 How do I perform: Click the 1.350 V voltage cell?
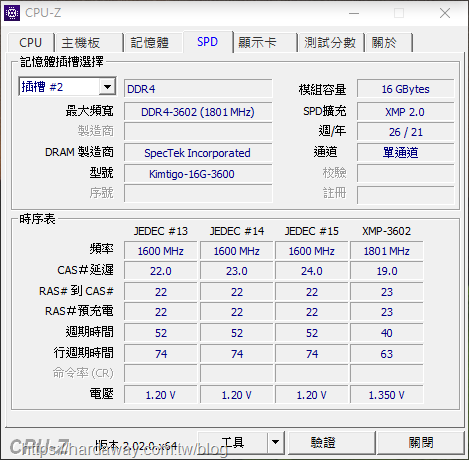click(386, 395)
